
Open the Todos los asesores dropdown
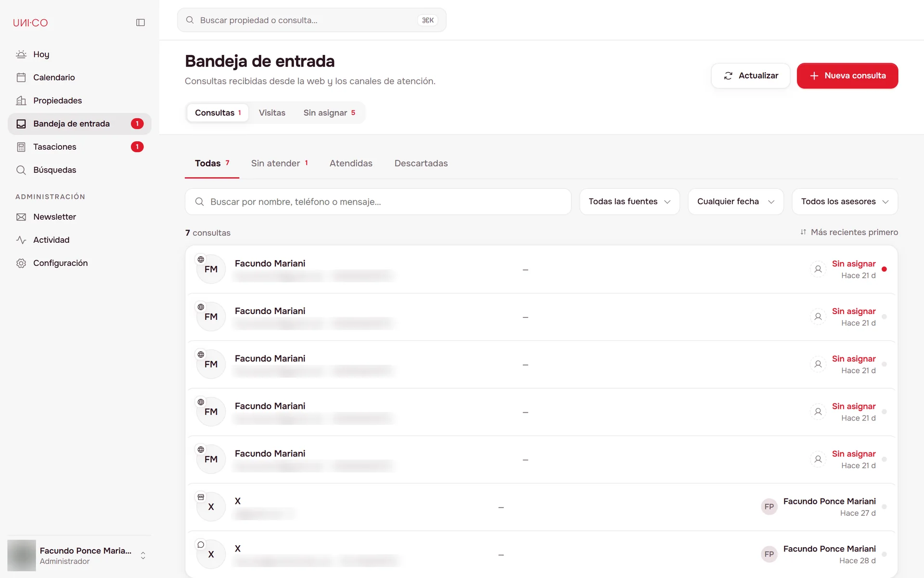845,202
